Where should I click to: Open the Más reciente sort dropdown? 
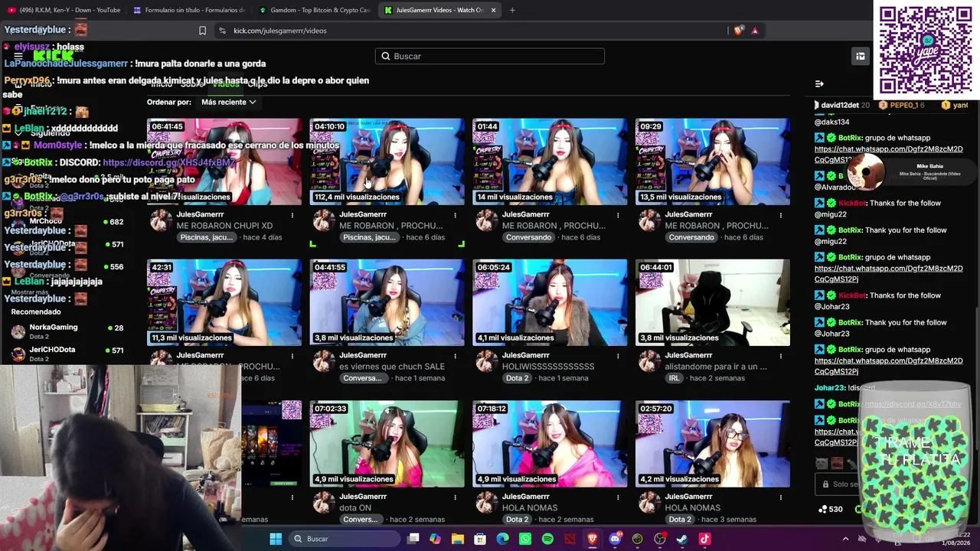(228, 102)
